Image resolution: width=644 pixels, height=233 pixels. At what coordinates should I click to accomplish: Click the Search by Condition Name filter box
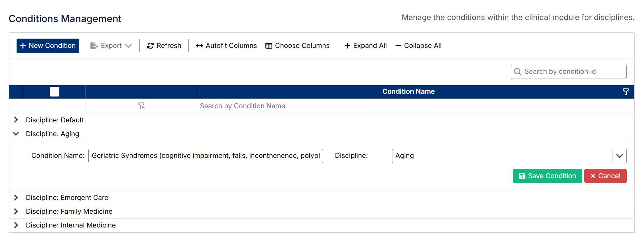(x=414, y=106)
